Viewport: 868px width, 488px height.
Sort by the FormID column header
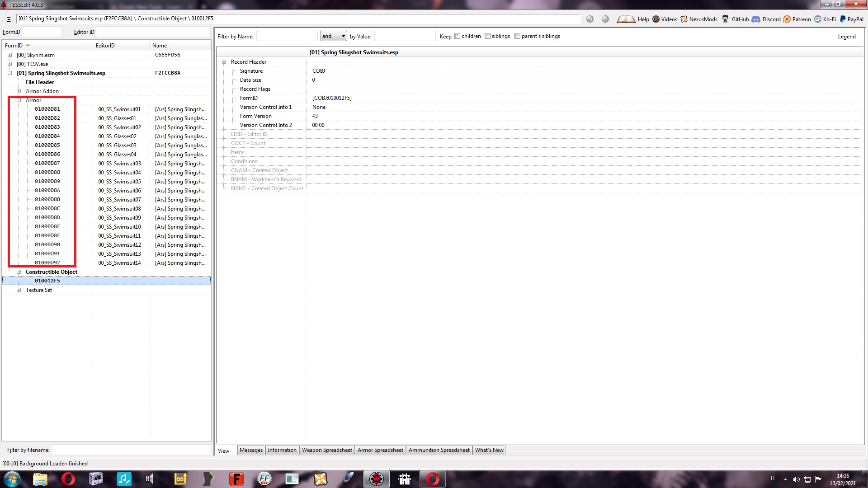point(47,46)
